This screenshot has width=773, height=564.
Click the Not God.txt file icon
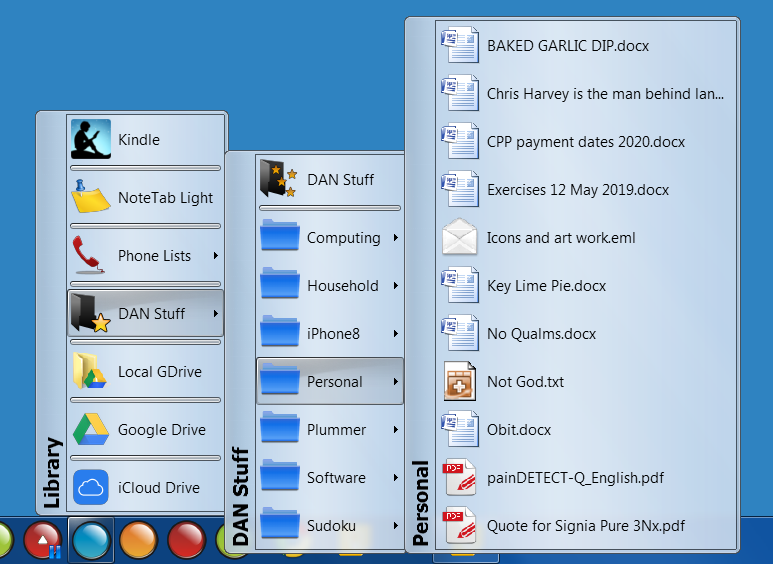pos(461,381)
